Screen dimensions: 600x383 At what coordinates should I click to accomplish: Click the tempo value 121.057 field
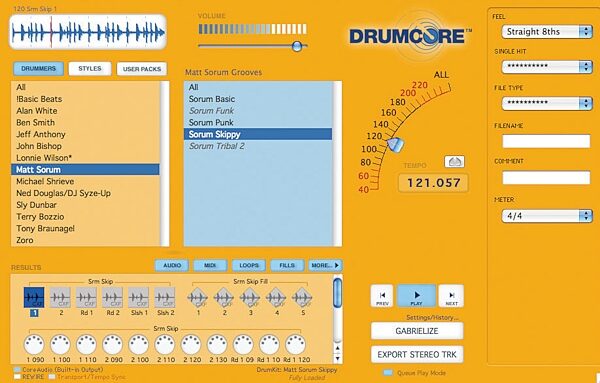click(433, 183)
